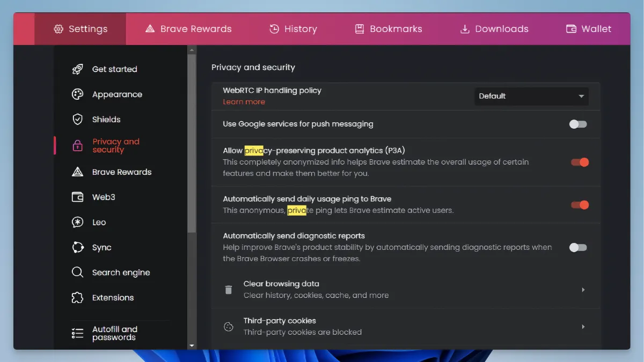This screenshot has height=362, width=644.
Task: Open the WebRTC IP handling policy dropdown
Action: 531,97
